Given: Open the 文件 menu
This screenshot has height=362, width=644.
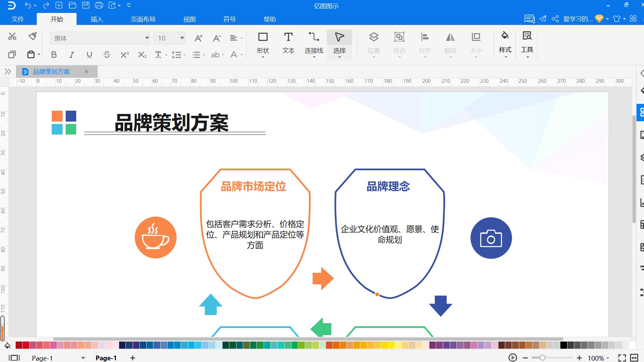Looking at the screenshot, I should tap(18, 19).
